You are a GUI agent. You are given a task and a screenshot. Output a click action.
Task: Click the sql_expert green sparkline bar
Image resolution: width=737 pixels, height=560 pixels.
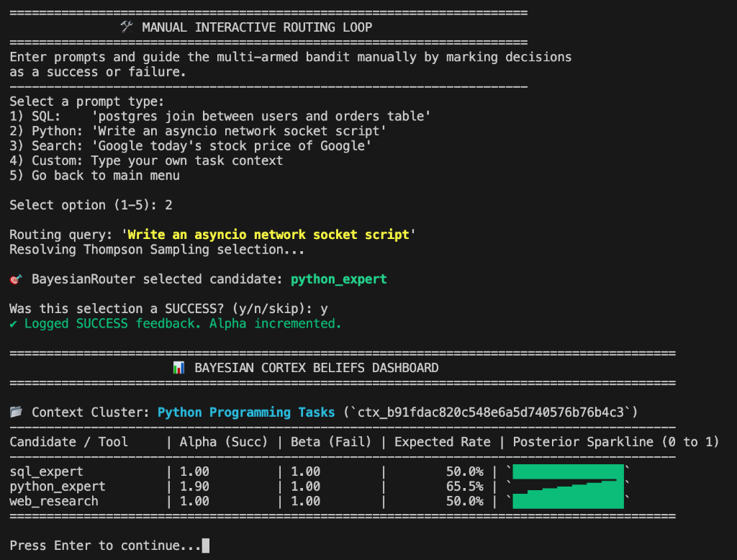pyautogui.click(x=569, y=471)
